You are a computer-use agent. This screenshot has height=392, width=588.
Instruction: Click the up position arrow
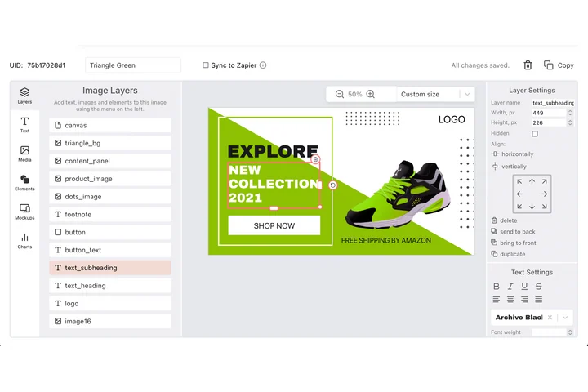tap(532, 181)
